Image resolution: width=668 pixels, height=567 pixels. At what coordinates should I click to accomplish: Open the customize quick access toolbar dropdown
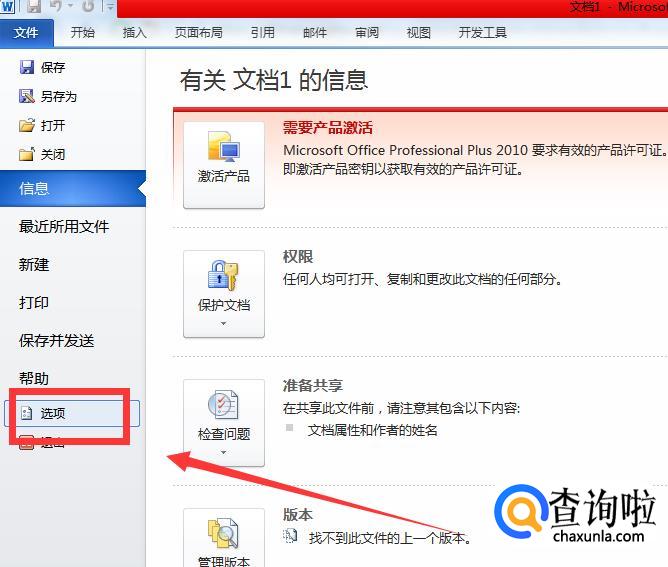pos(110,6)
